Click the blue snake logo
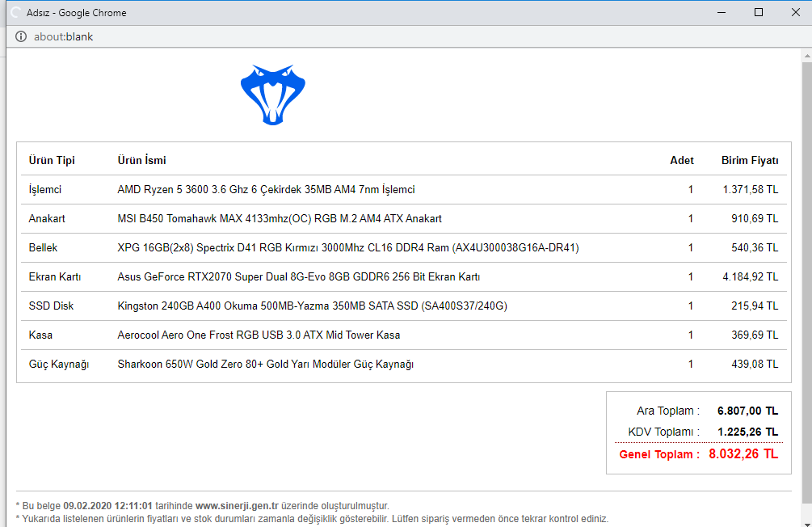Screen dimensions: 812x527 point(273,95)
